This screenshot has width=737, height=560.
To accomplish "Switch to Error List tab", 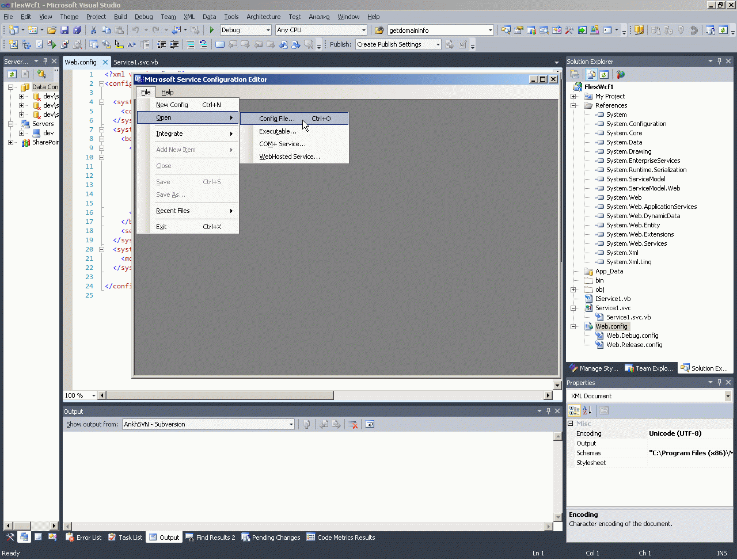I will (x=83, y=538).
